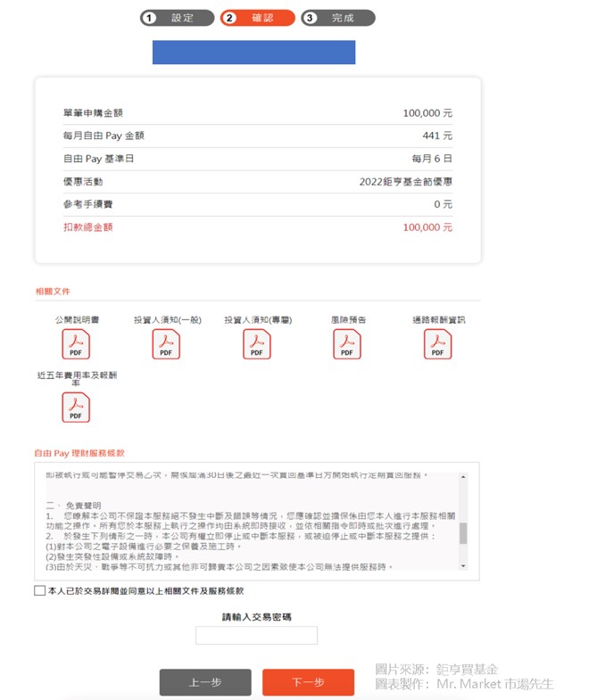Viewport: 589px width, 700px height.
Task: Click the 二、免責聲明 text in terms box
Action: coord(74,506)
